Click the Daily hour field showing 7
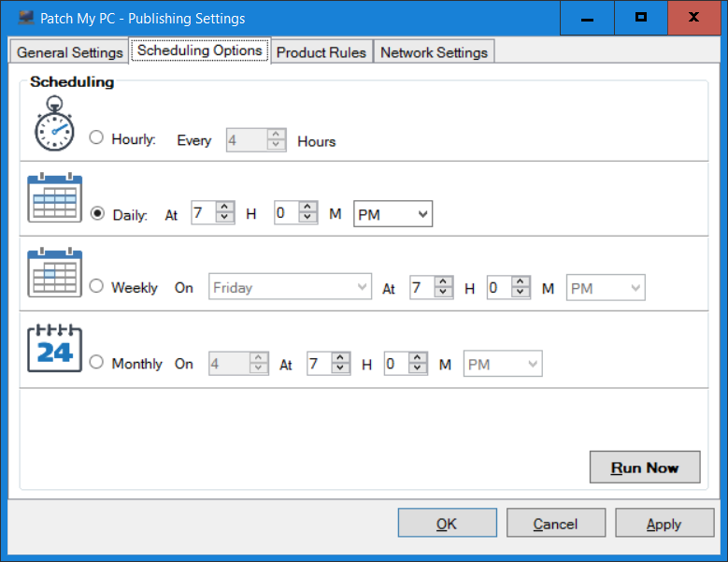The width and height of the screenshot is (728, 562). point(204,212)
